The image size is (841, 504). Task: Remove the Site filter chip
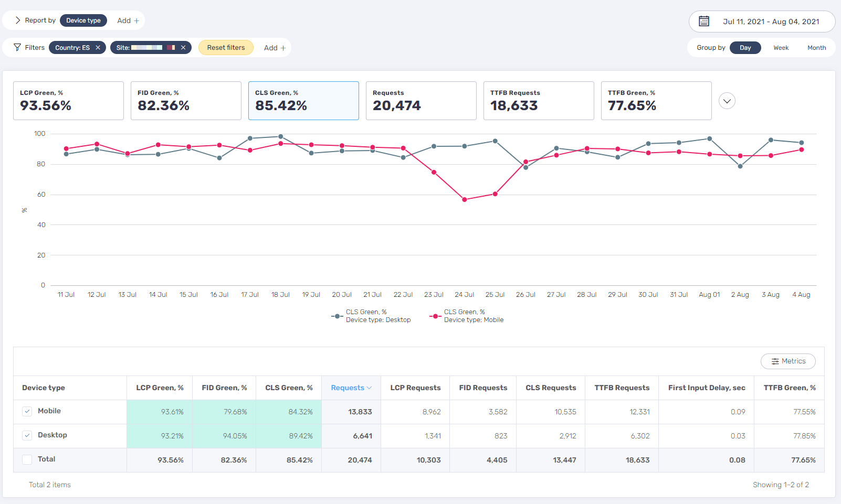pos(183,48)
